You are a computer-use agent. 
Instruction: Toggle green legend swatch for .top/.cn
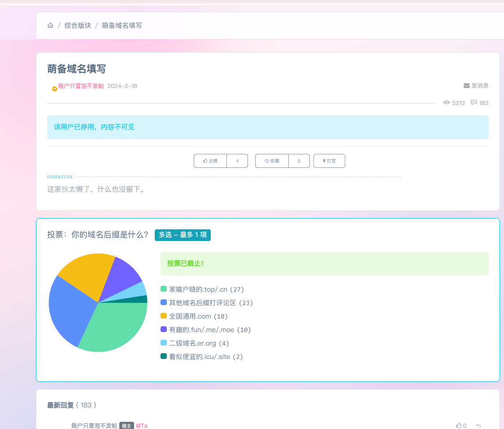point(164,289)
